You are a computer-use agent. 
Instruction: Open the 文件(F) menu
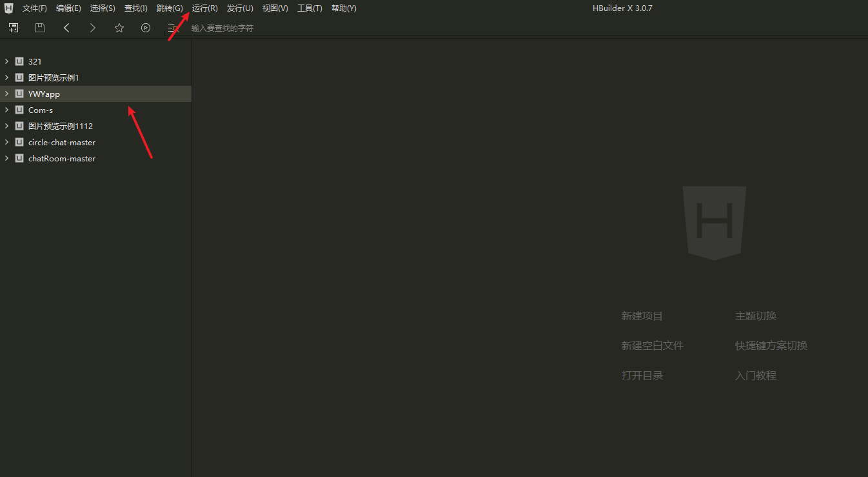click(x=35, y=8)
